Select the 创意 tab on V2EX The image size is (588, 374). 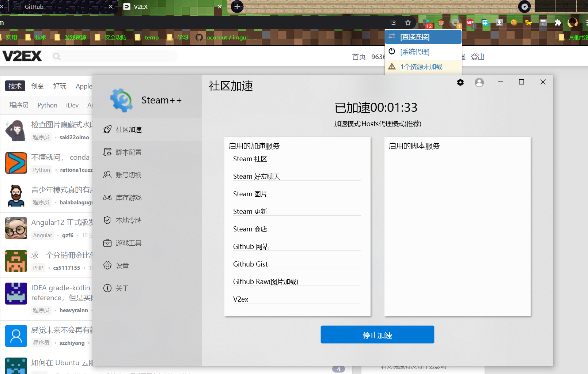[x=37, y=86]
